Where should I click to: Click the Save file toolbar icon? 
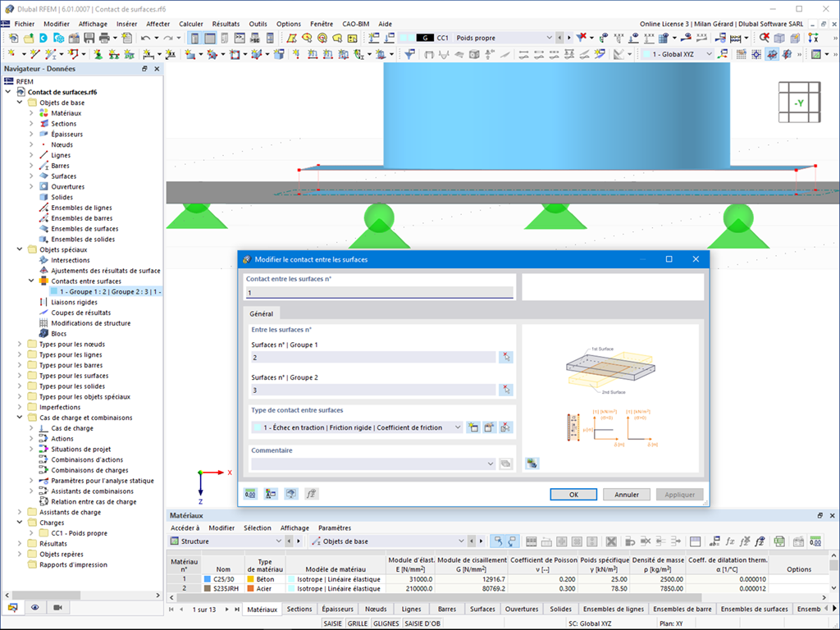click(x=89, y=38)
